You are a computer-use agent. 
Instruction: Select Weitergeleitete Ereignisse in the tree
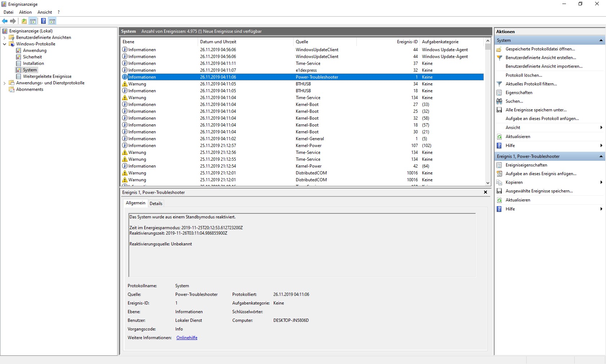click(x=47, y=76)
